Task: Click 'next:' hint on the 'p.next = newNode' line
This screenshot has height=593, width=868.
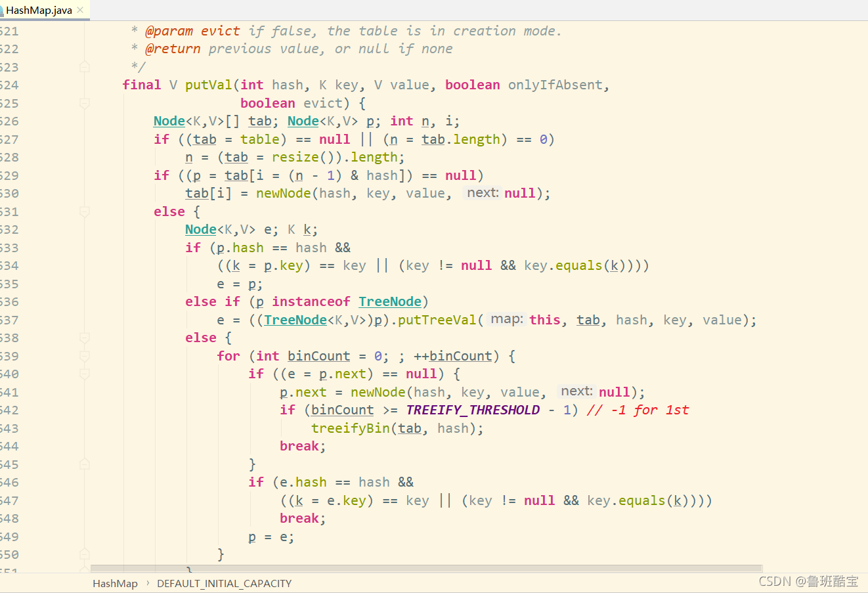Action: (x=577, y=392)
